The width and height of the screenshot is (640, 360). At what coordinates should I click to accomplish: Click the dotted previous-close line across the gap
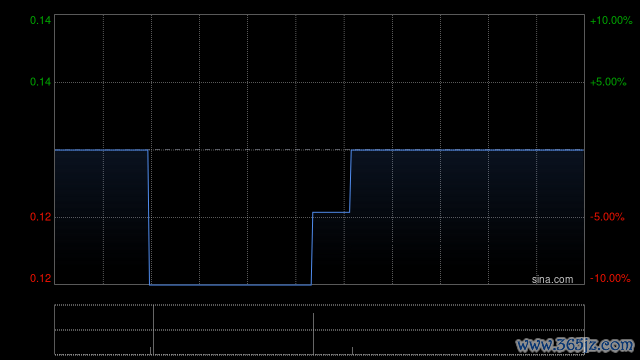tap(250, 150)
